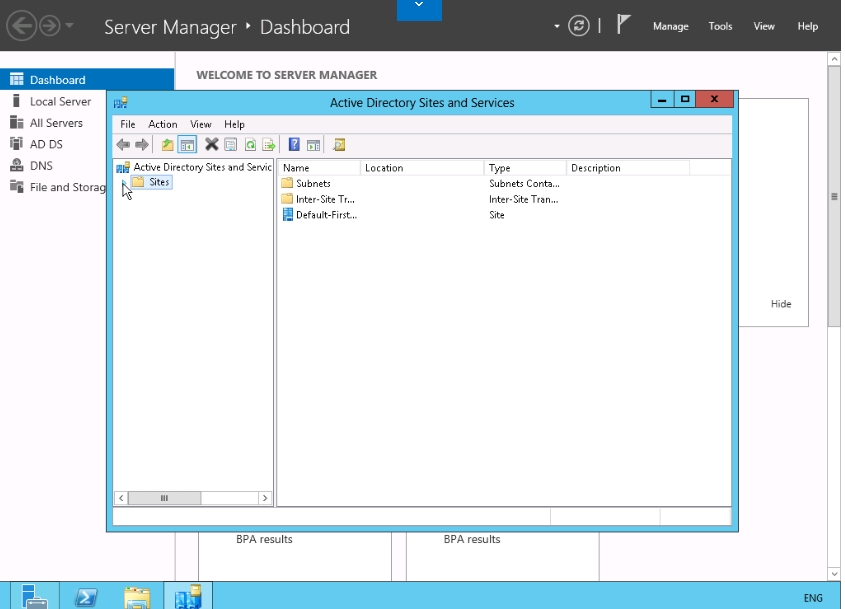
Task: Open Properties via the toolbar icon
Action: tap(231, 145)
